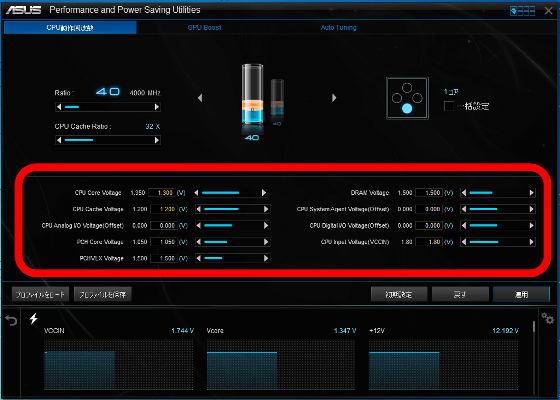This screenshot has width=560, height=400.
Task: Enable the 一括設定 checkbox
Action: [x=449, y=106]
